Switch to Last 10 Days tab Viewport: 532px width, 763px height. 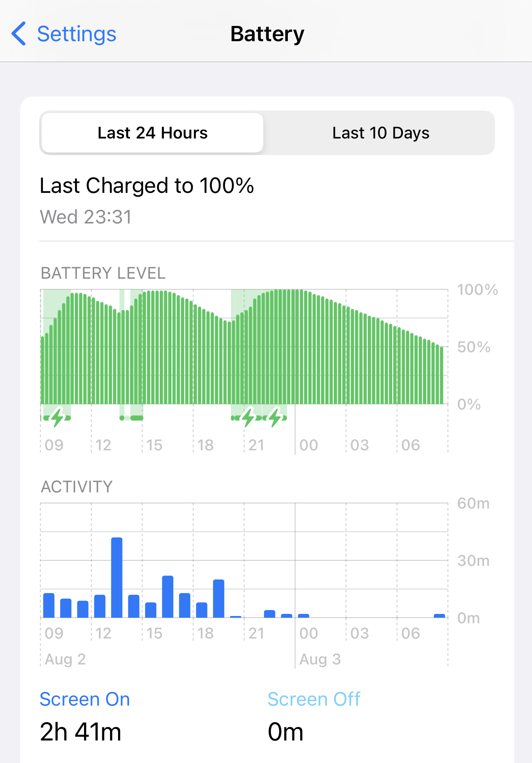point(380,133)
